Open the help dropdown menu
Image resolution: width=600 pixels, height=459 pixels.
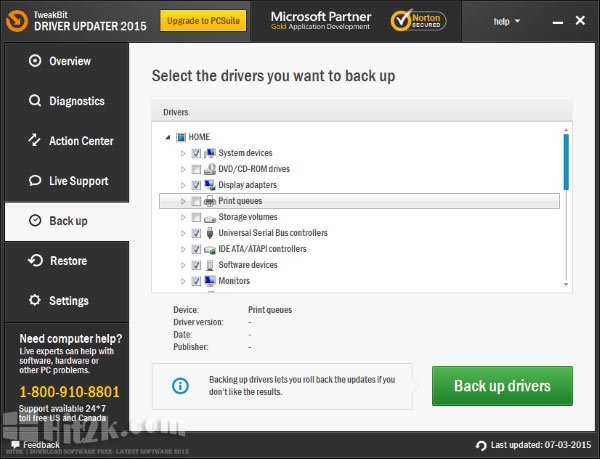click(x=507, y=21)
